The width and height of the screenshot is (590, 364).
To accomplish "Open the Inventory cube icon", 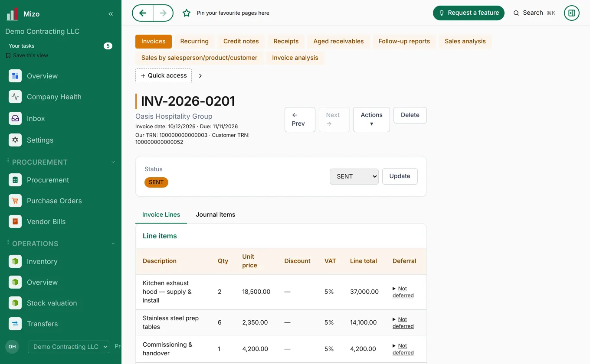I will point(15,261).
